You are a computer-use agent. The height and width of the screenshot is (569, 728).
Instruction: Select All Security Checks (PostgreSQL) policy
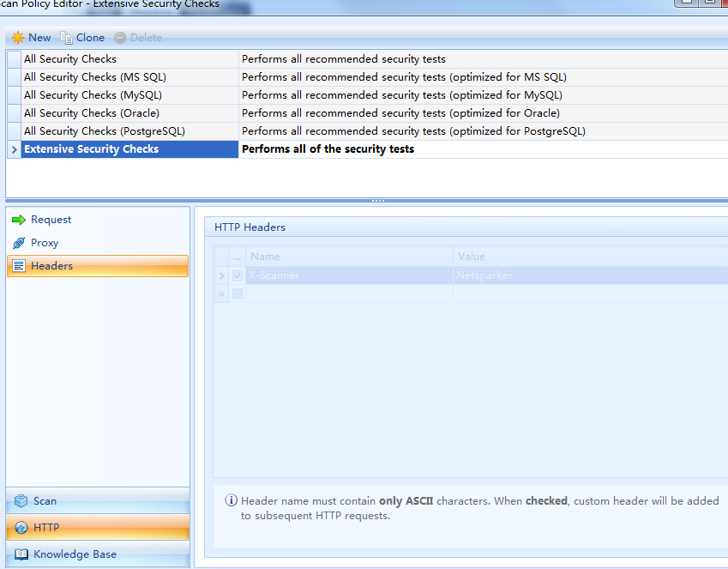point(104,131)
